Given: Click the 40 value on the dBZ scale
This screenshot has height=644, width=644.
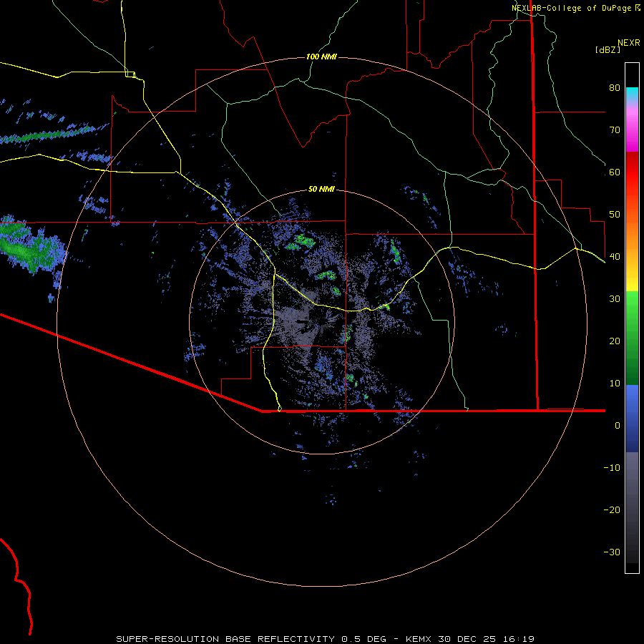Looking at the screenshot, I should (615, 257).
